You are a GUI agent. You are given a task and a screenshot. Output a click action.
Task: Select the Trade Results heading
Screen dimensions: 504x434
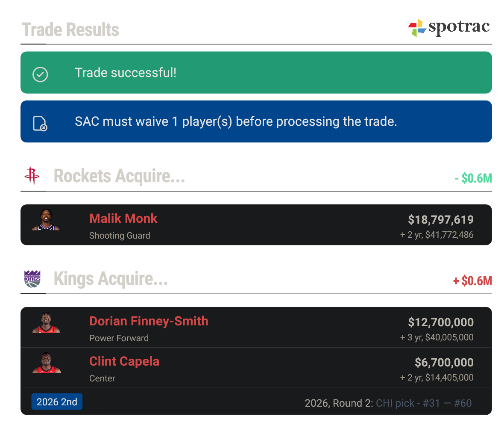(70, 30)
